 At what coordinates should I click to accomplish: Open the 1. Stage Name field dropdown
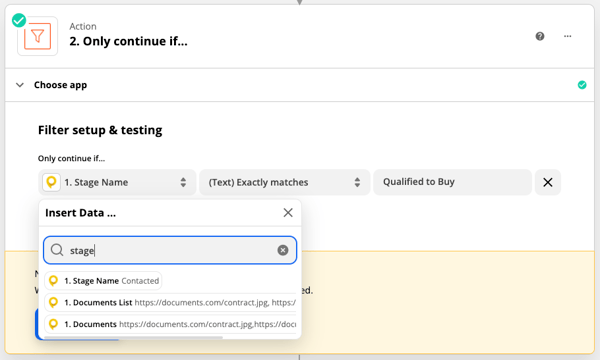coord(117,182)
